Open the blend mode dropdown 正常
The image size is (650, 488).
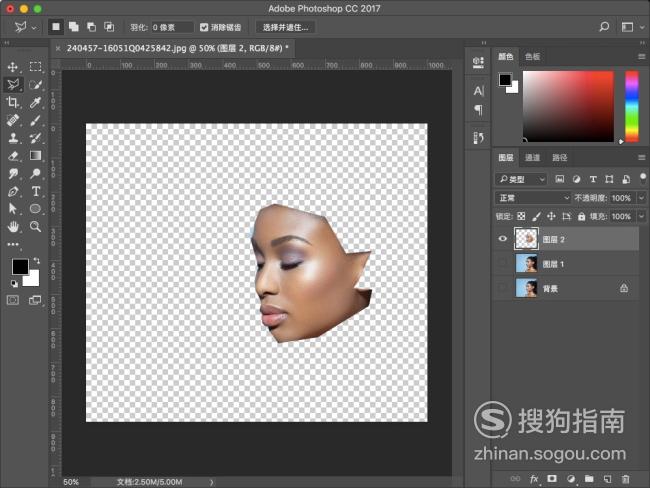click(533, 198)
